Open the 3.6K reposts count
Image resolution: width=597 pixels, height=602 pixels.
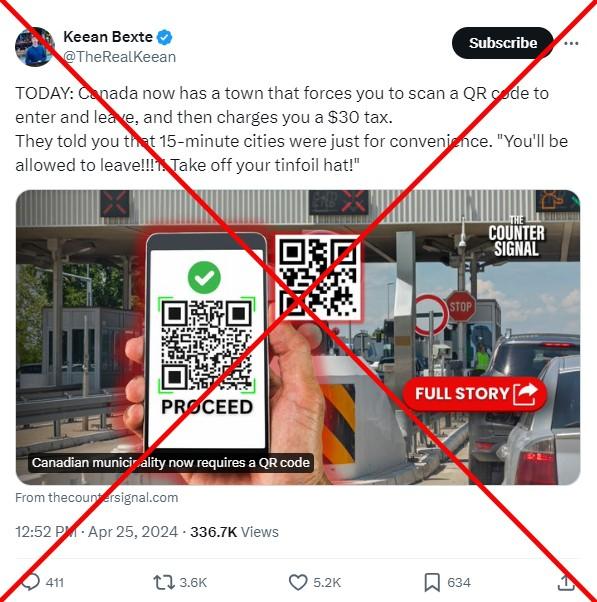coord(193,582)
